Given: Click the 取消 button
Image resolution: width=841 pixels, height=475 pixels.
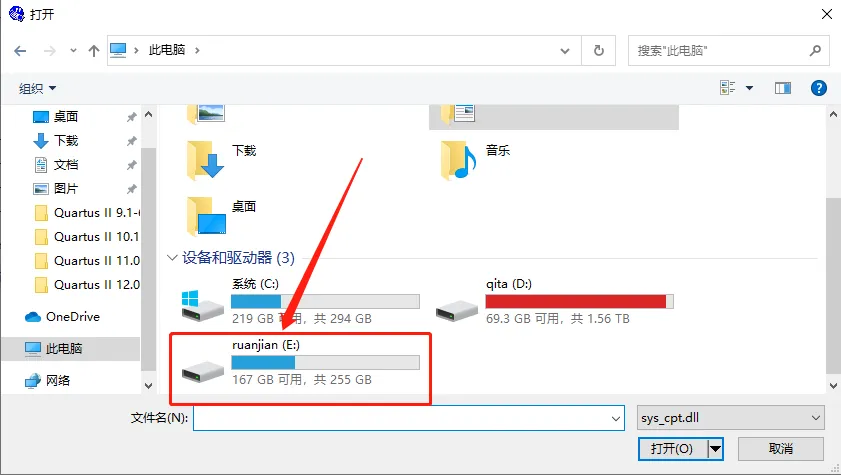Looking at the screenshot, I should [780, 449].
